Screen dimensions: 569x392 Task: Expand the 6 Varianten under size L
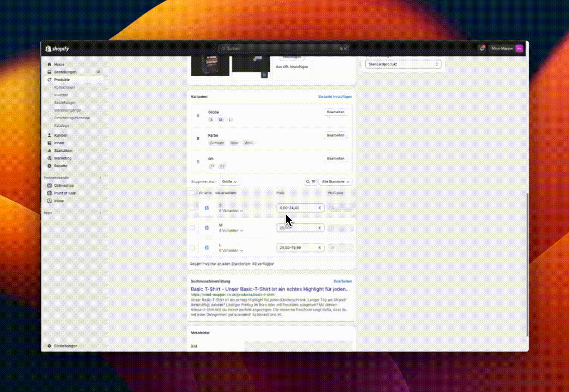click(x=231, y=250)
